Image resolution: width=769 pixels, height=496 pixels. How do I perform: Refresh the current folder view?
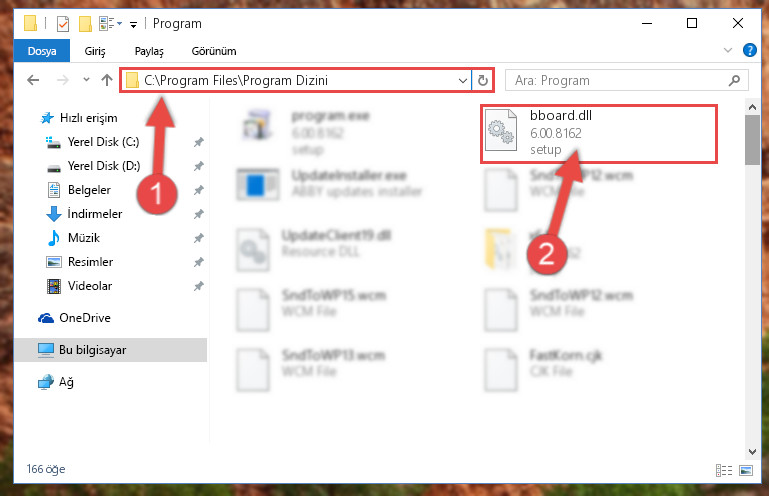[x=483, y=80]
